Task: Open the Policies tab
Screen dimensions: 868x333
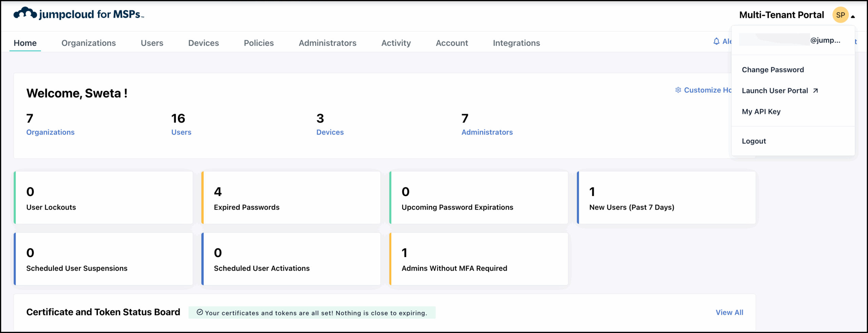Action: point(258,43)
